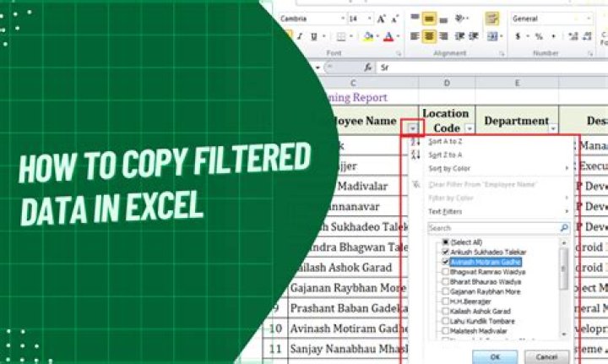Open the Employee Name filter dropdown arrow
608x364 pixels.
click(x=413, y=128)
